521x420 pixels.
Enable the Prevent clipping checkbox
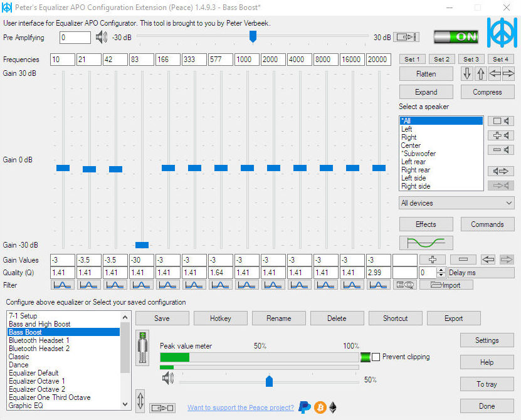click(377, 357)
